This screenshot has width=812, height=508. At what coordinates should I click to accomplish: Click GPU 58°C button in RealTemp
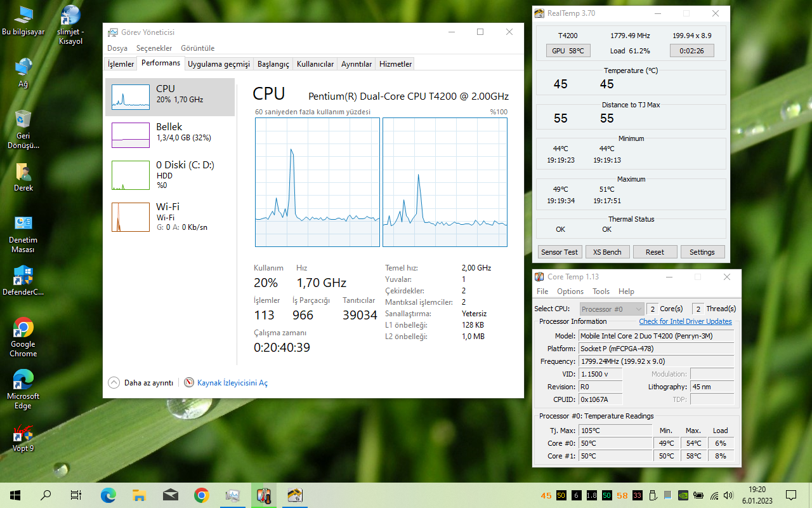click(x=568, y=51)
